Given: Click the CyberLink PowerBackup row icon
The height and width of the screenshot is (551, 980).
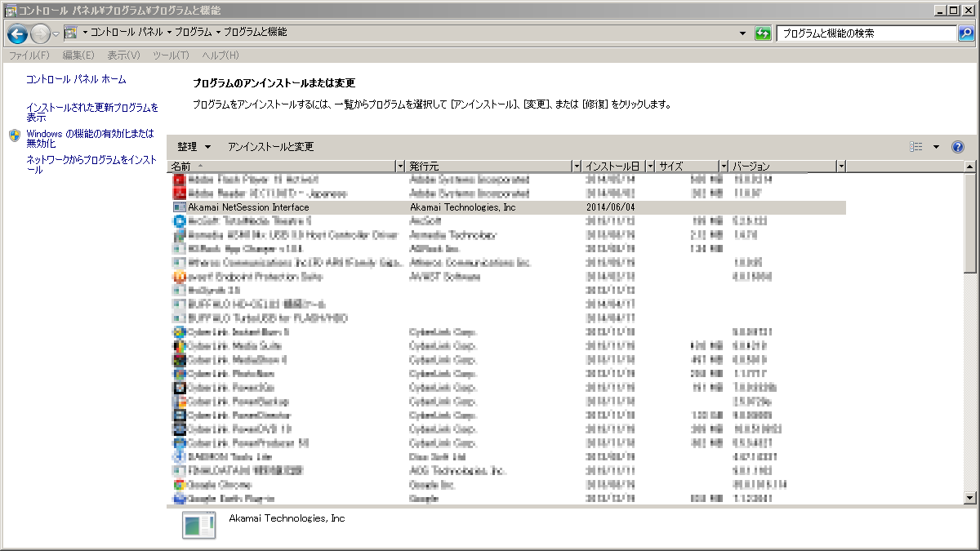Looking at the screenshot, I should [x=180, y=402].
